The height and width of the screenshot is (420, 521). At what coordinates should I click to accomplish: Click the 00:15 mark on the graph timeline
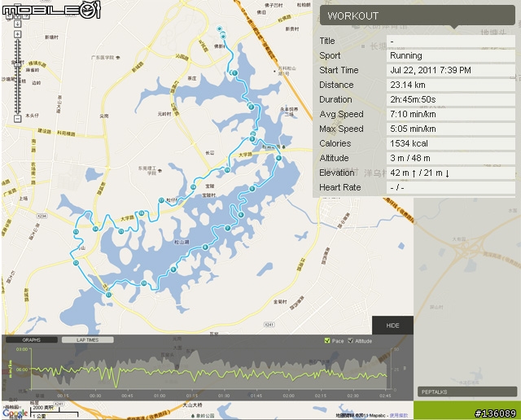(63, 396)
